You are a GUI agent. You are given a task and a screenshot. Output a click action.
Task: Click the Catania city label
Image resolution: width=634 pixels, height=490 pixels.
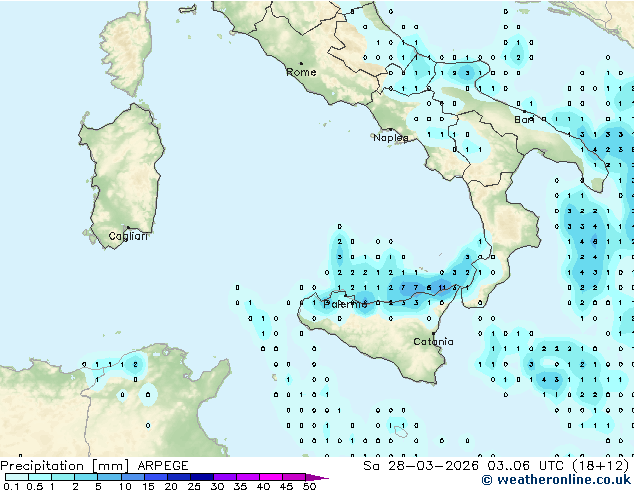tap(433, 342)
